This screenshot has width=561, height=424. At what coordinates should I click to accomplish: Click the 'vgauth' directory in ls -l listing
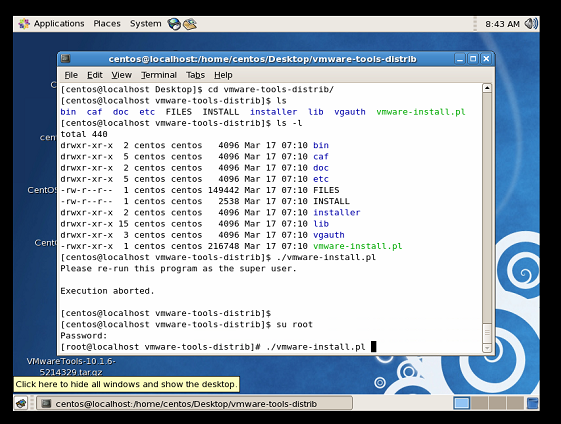point(329,235)
